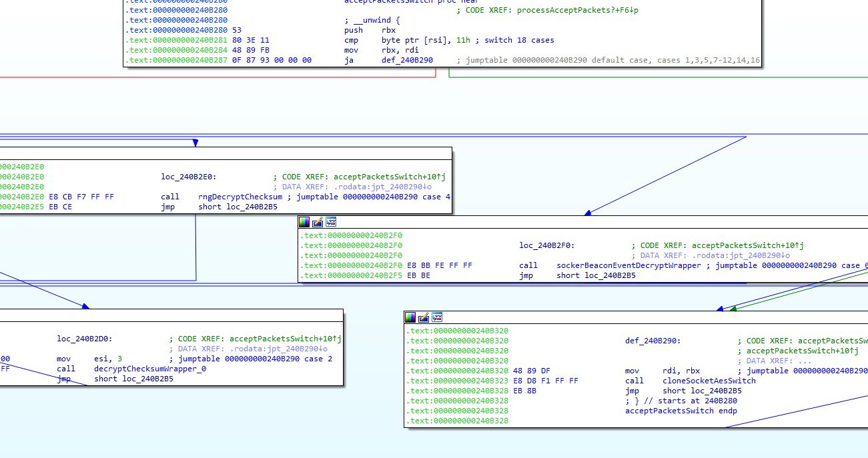The width and height of the screenshot is (868, 458).
Task: Click group nodes icon on loc_240B2F0 node
Action: (x=331, y=222)
